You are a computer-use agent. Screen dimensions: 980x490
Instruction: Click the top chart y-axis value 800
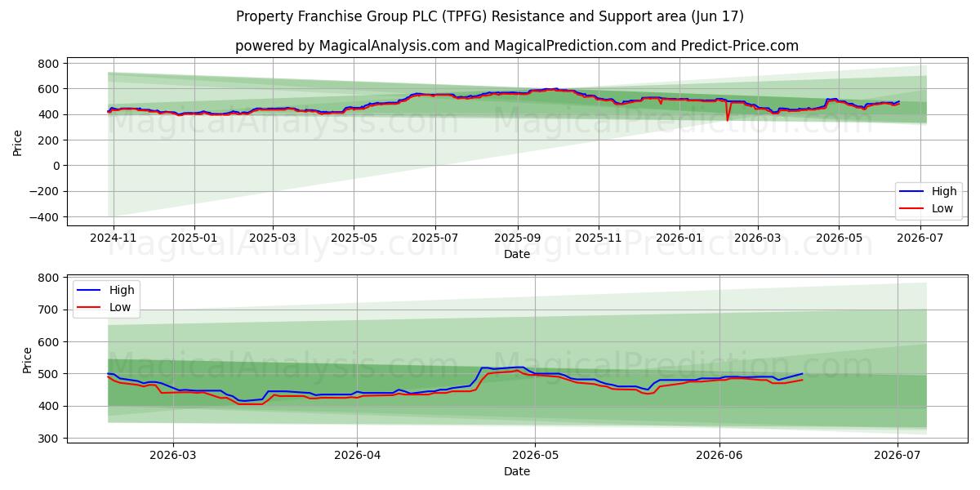coord(47,64)
